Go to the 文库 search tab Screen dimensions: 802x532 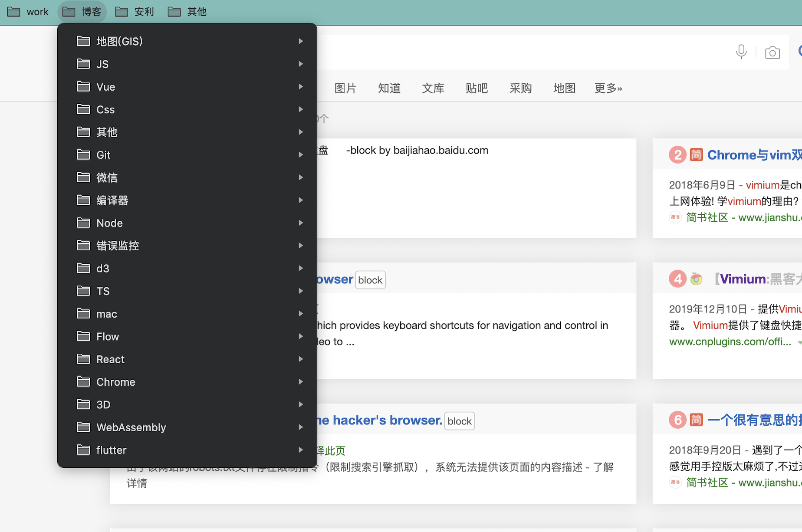tap(433, 88)
